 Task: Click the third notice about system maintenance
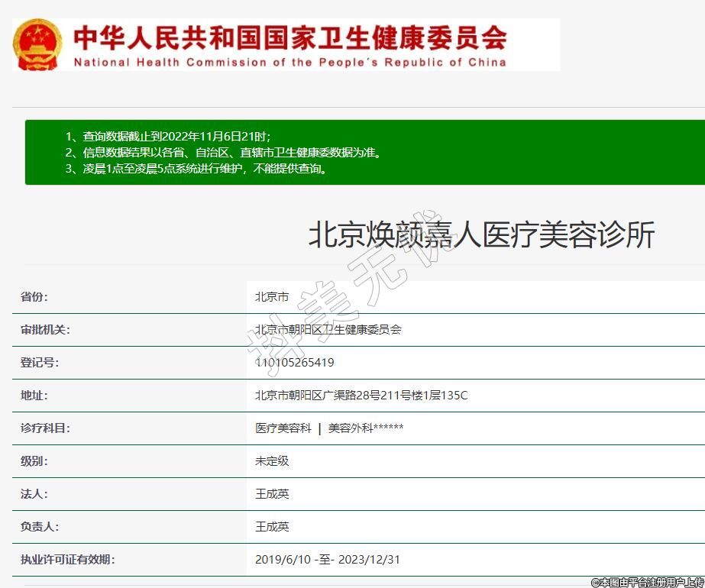[205, 169]
